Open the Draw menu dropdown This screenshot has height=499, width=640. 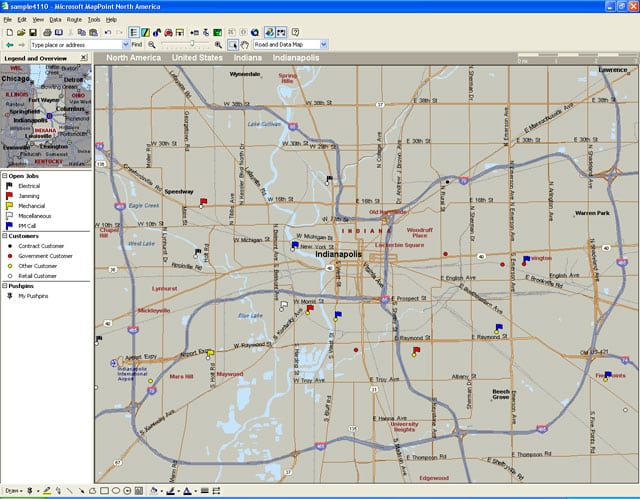(x=13, y=490)
